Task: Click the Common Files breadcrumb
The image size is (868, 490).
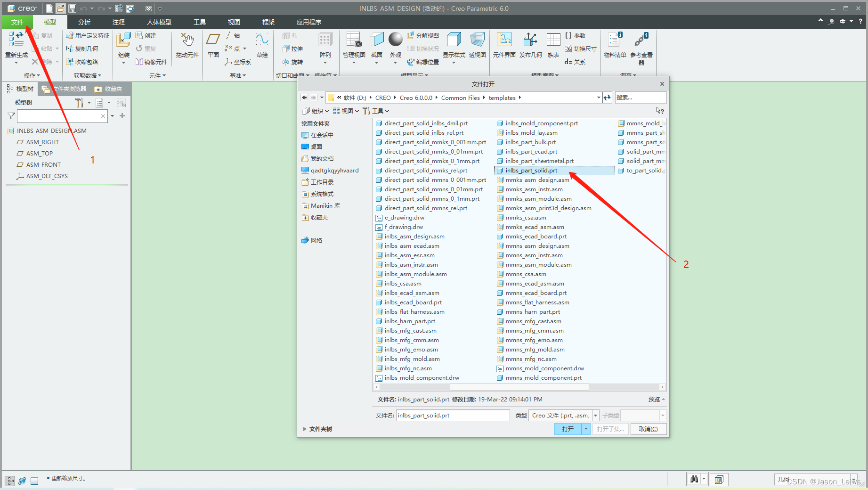Action: click(460, 98)
